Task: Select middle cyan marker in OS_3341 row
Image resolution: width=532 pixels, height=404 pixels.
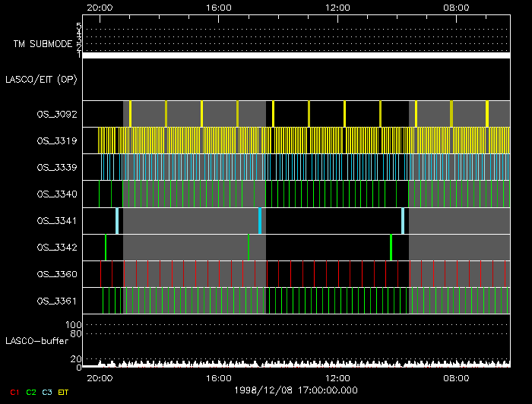Action: [x=260, y=220]
